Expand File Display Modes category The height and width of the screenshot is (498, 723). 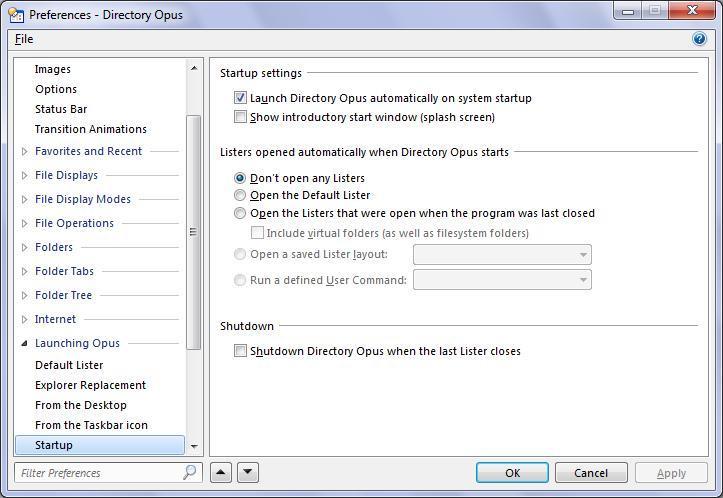[24, 199]
